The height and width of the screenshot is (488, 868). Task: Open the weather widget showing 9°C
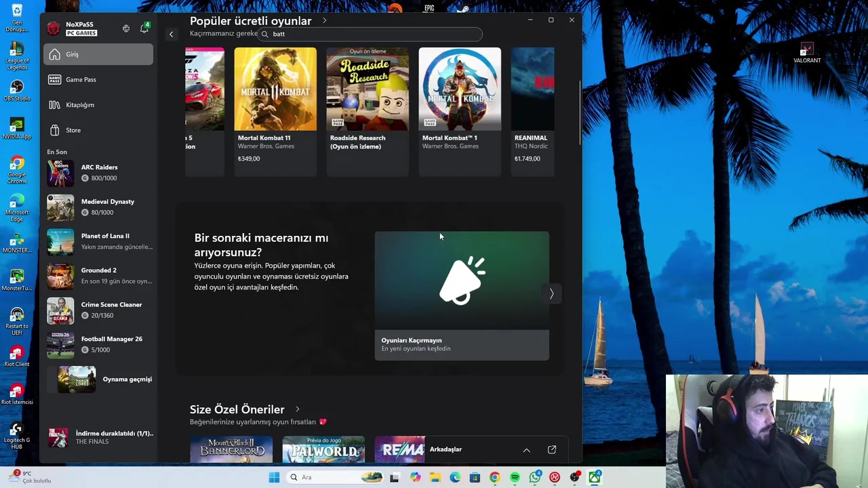[31, 477]
